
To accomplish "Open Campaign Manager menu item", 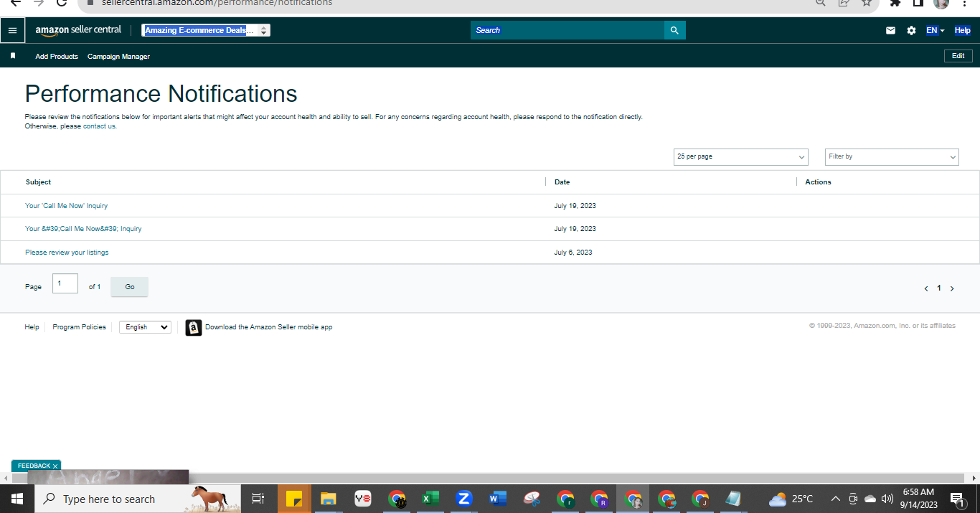I will pos(118,56).
